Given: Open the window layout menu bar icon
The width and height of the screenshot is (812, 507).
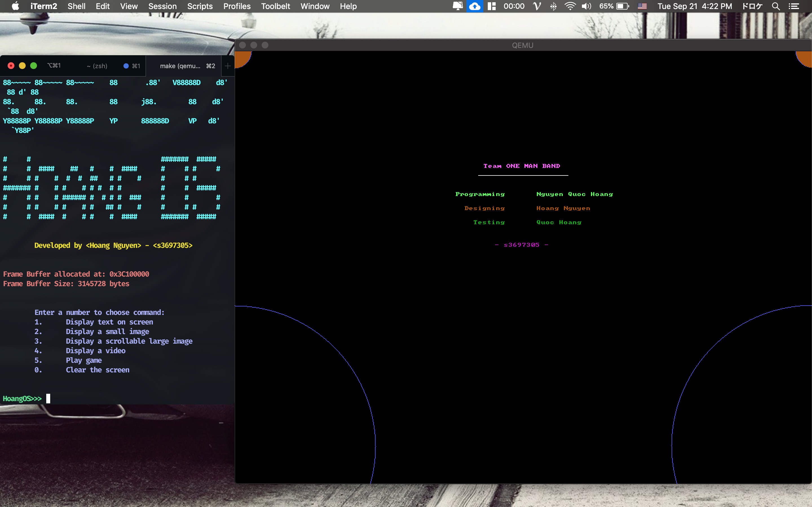Looking at the screenshot, I should 491,6.
